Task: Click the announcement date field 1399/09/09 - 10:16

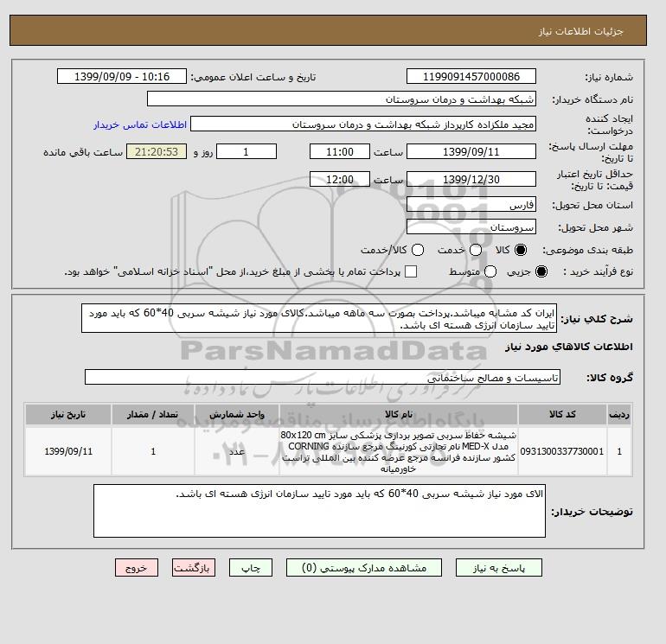Action: pyautogui.click(x=122, y=76)
